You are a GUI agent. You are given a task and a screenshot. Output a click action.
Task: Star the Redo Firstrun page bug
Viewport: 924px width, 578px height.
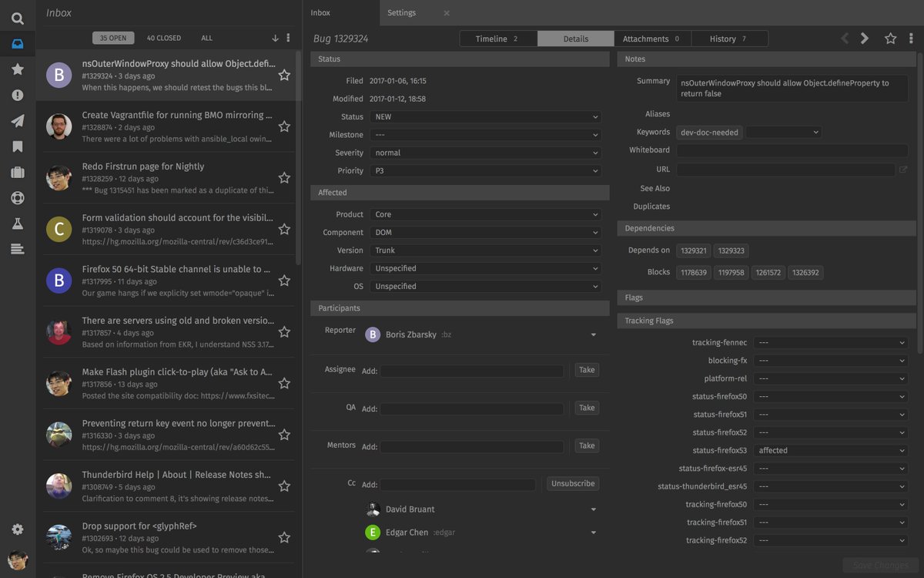pyautogui.click(x=284, y=177)
